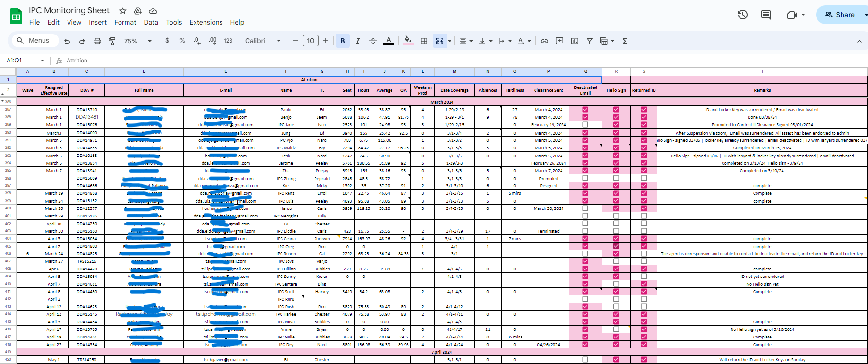Screen dimensions: 868x364
Task: Open comments history icon
Action: click(766, 15)
